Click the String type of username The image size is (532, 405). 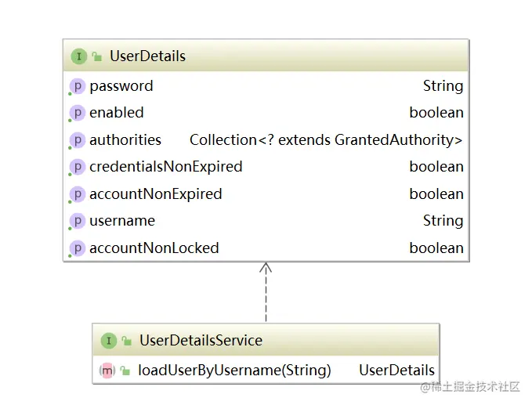coord(443,221)
